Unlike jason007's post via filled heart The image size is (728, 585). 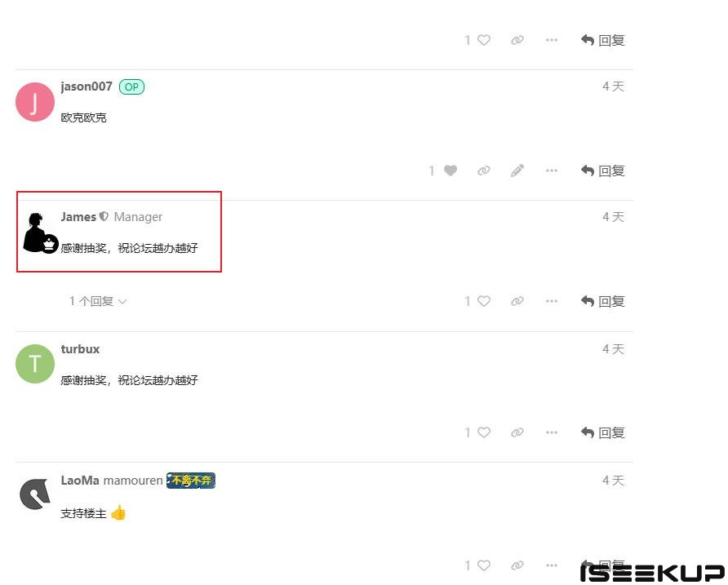450,171
